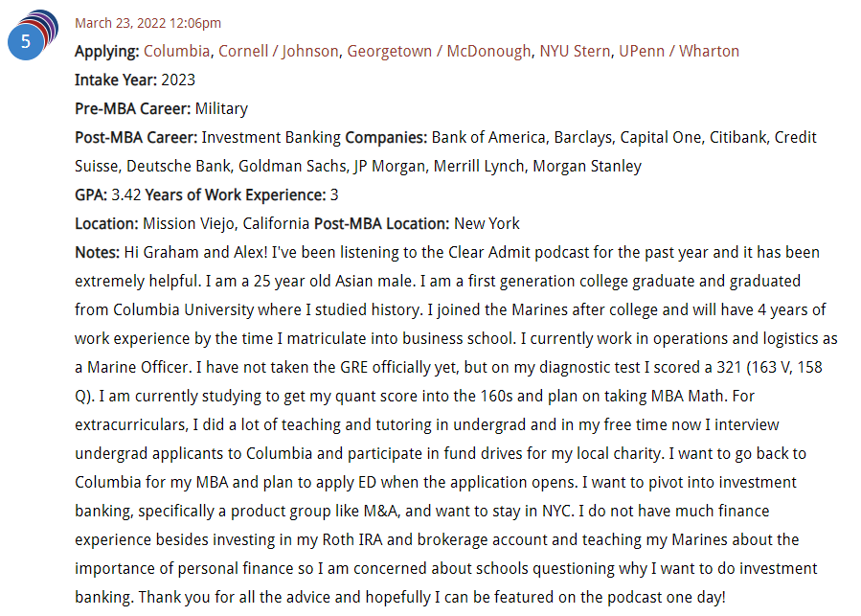The width and height of the screenshot is (861, 616).
Task: Click the GPA value 3.42
Action: 126,195
